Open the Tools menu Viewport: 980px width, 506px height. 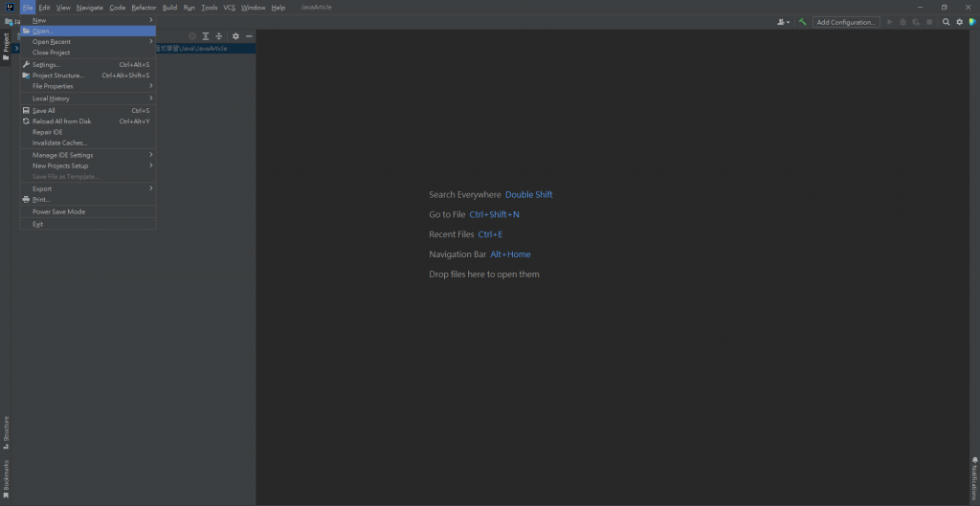[210, 8]
